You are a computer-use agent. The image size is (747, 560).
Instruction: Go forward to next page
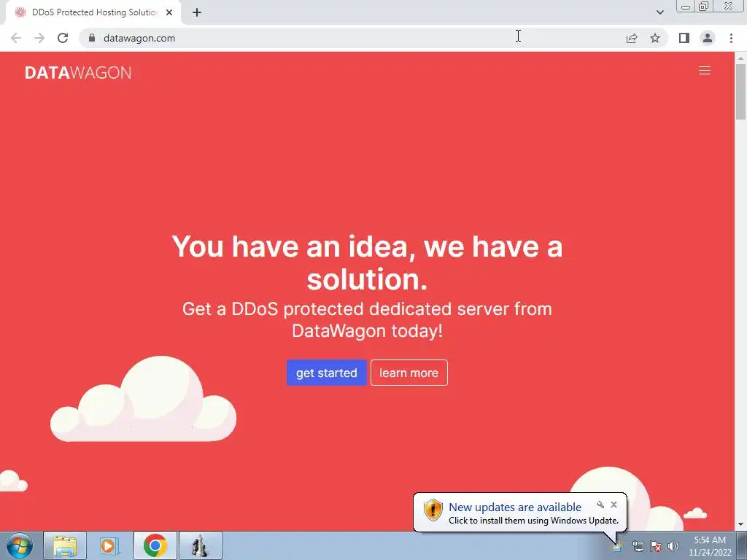pyautogui.click(x=39, y=38)
